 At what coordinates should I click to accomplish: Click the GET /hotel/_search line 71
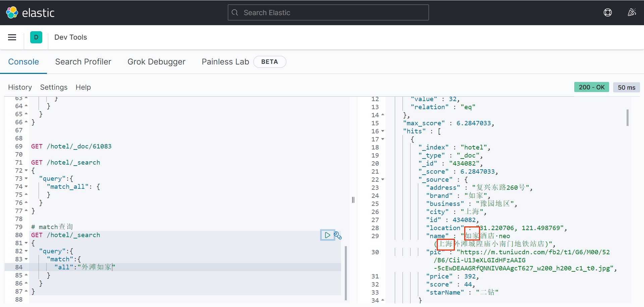(x=65, y=163)
